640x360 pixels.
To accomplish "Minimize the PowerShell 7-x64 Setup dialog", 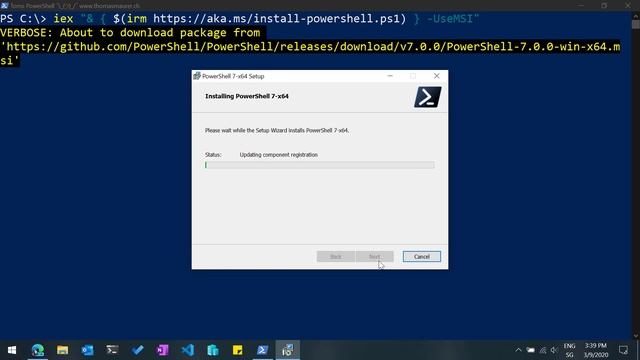I will coord(390,76).
